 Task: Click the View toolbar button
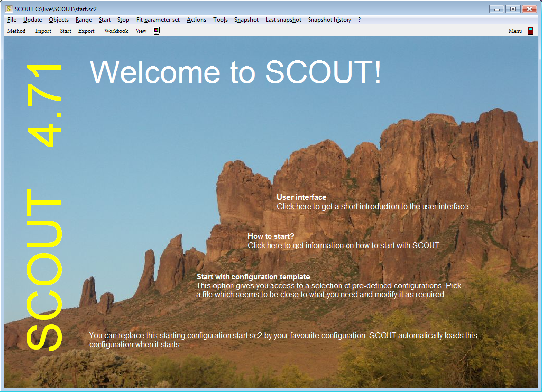[x=141, y=31]
